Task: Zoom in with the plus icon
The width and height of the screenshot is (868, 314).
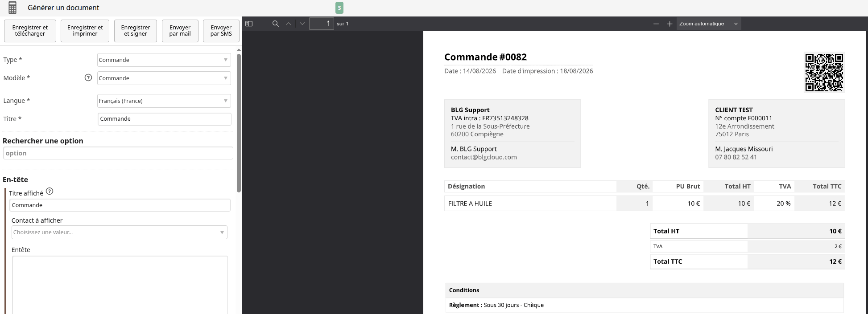Action: point(670,24)
